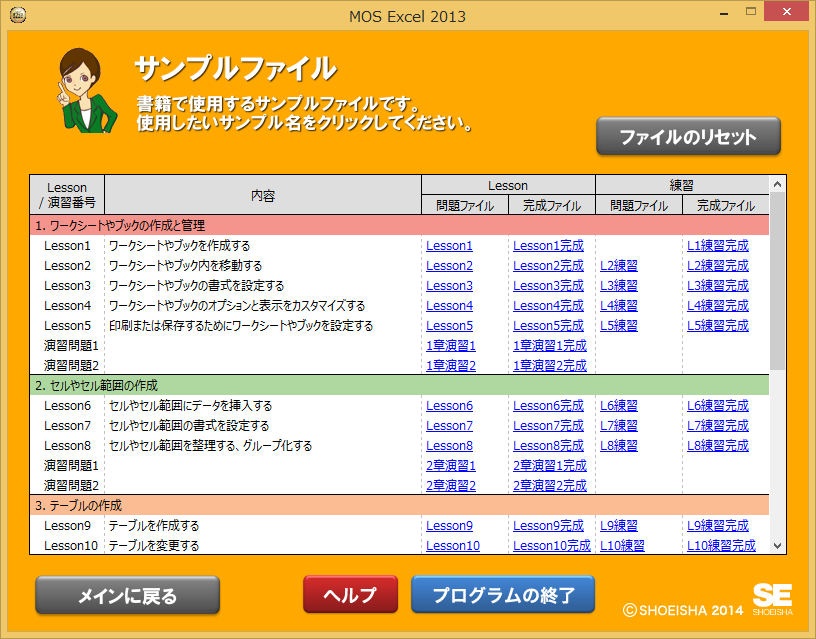Viewport: 816px width, 639px height.
Task: Open the Lesson10 link
Action: (x=453, y=546)
